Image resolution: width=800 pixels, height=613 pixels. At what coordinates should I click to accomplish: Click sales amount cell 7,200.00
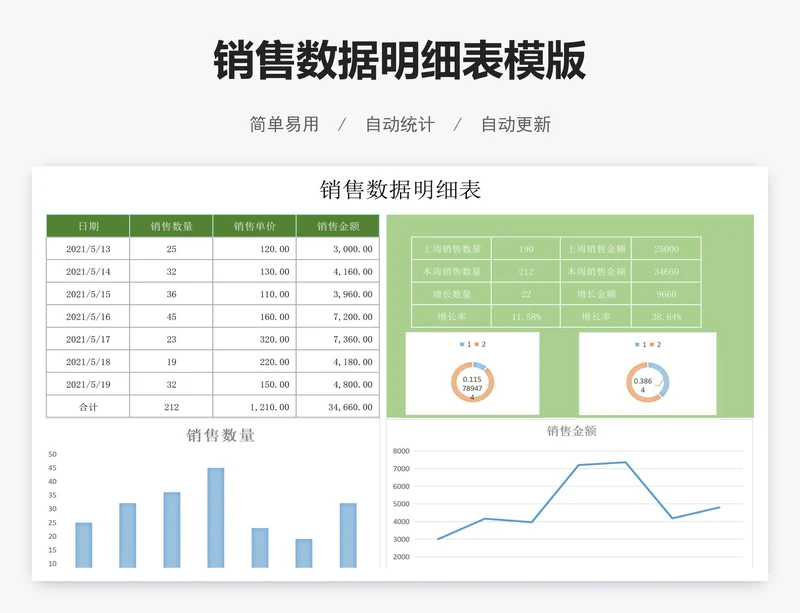(338, 316)
